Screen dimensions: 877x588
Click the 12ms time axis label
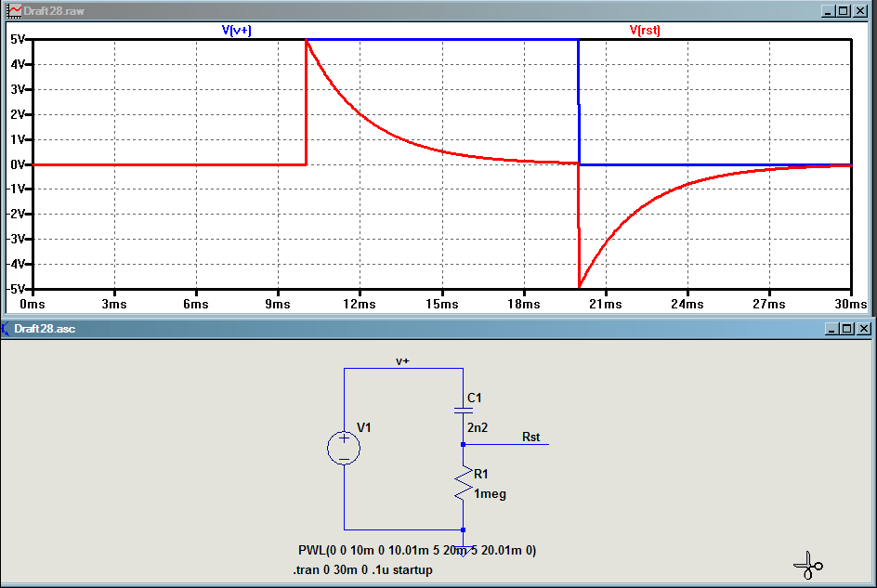click(360, 305)
